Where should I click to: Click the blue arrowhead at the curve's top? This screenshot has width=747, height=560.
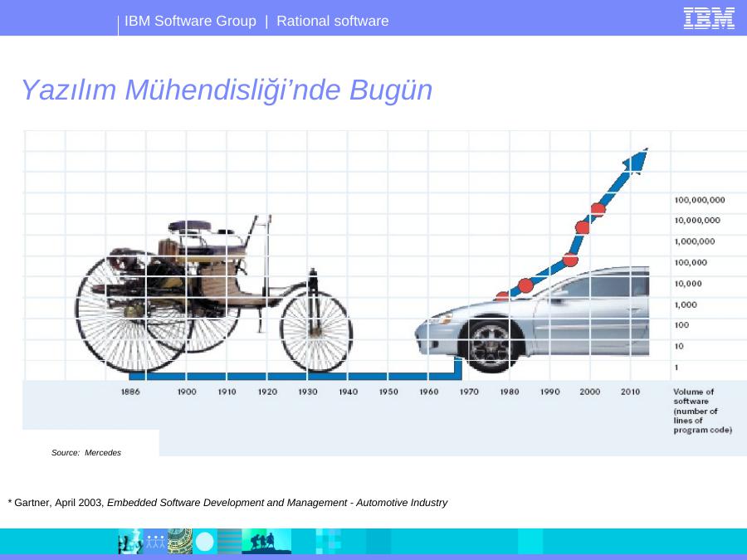(637, 160)
